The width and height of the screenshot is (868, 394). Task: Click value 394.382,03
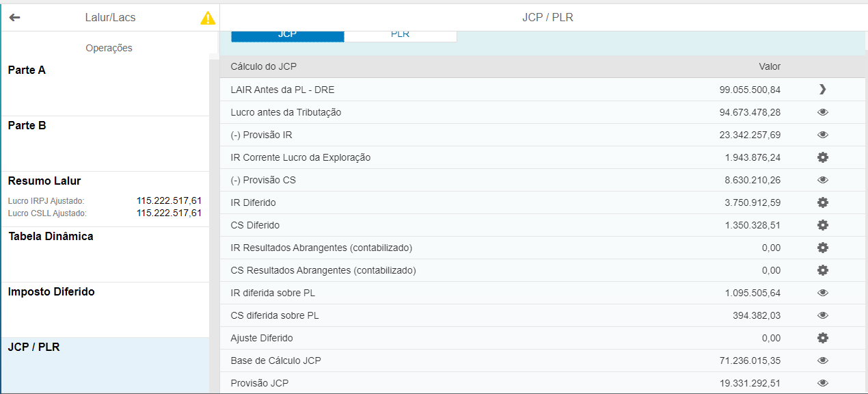click(757, 315)
